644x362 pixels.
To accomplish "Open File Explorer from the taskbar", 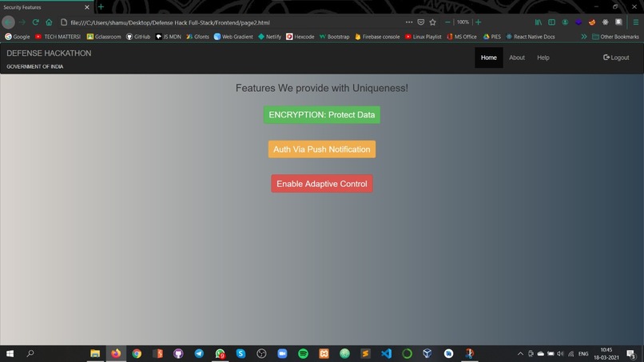I will (95, 353).
